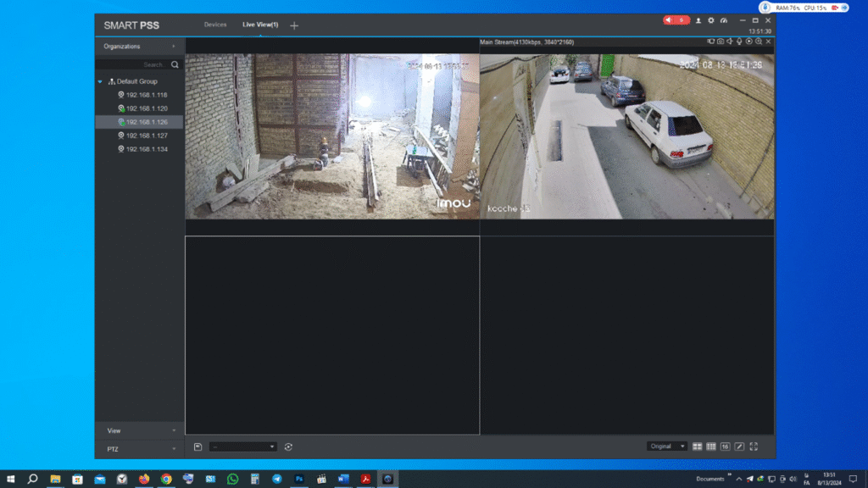Open Windows taskbar search
This screenshot has height=488, width=868.
coord(33,480)
